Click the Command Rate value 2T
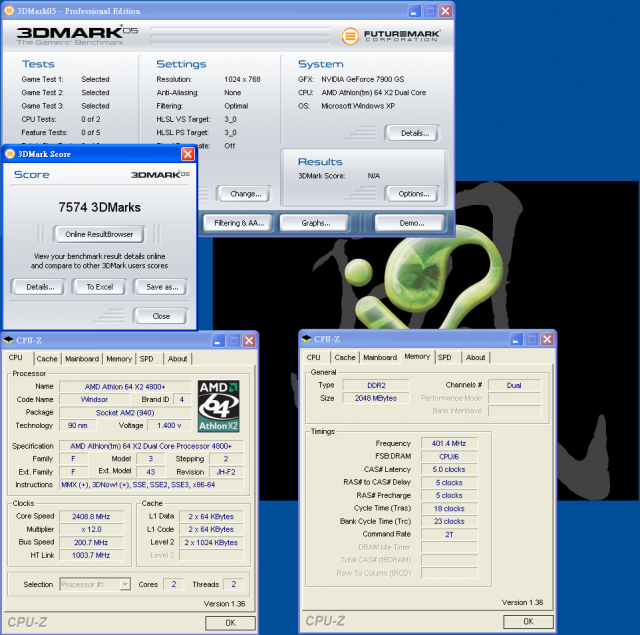Viewport: 640px width, 635px height. [x=449, y=534]
